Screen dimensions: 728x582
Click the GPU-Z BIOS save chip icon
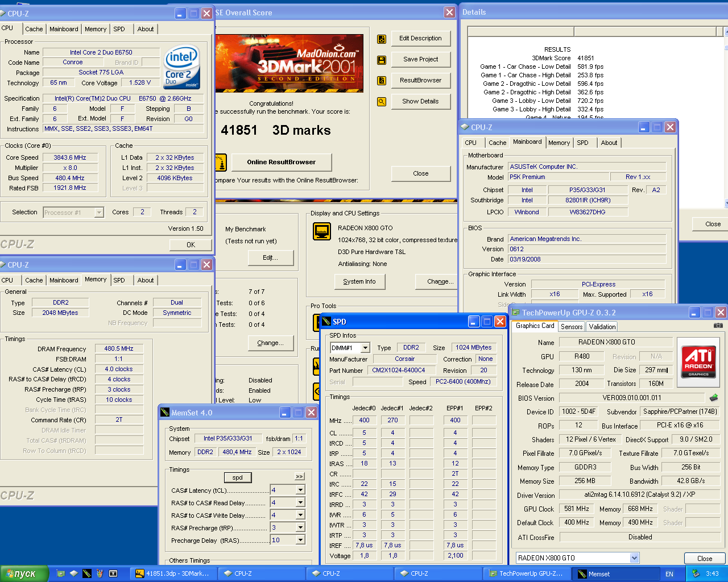click(x=714, y=398)
